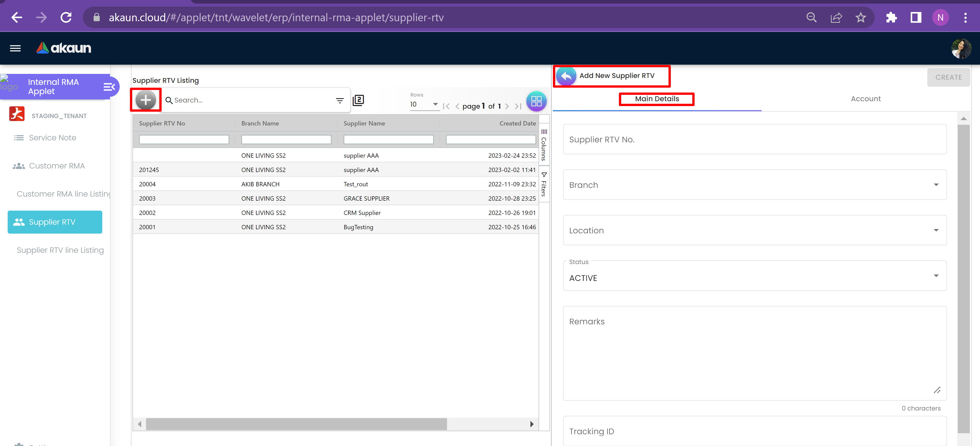
Task: Click the horizontal scrollbar under the table
Action: click(x=296, y=424)
